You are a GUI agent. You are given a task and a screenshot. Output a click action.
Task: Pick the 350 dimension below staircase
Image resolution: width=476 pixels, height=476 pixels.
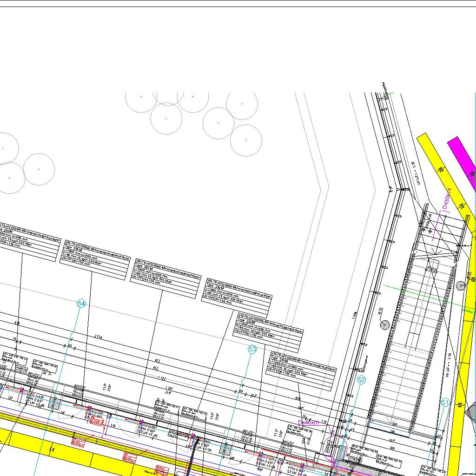coord(394,424)
